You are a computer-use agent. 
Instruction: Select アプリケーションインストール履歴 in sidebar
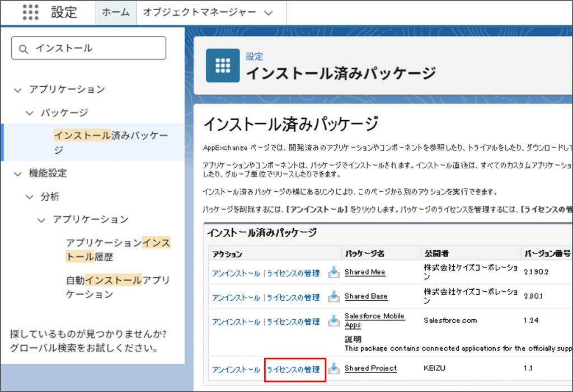click(x=118, y=250)
